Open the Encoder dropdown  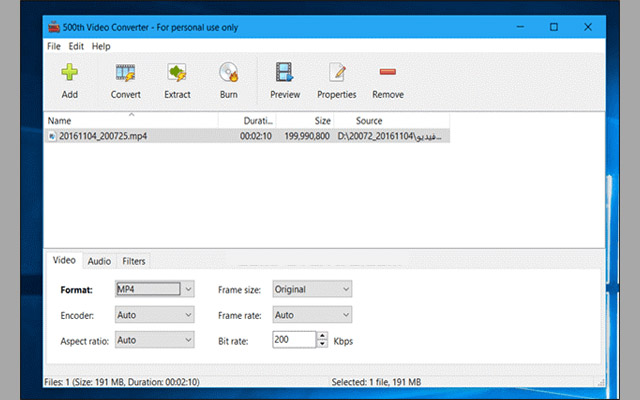[154, 315]
